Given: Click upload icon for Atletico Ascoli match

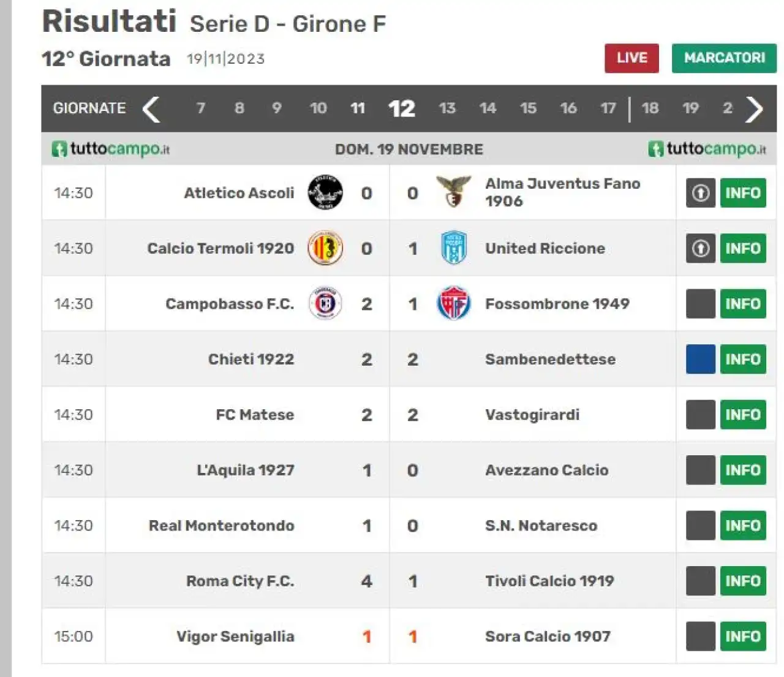Looking at the screenshot, I should click(701, 193).
